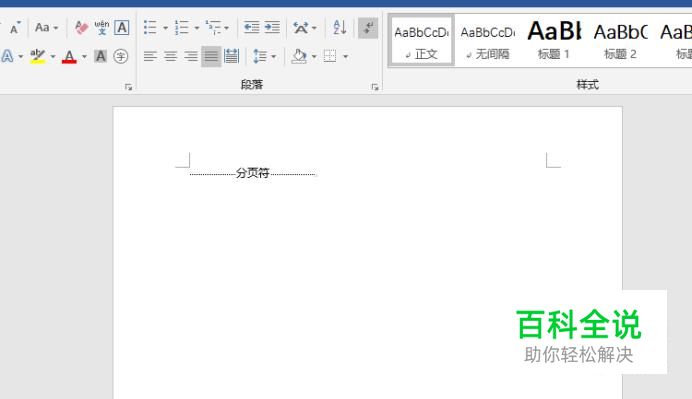The image size is (692, 399).
Task: Click the 样式 group label
Action: [x=587, y=84]
